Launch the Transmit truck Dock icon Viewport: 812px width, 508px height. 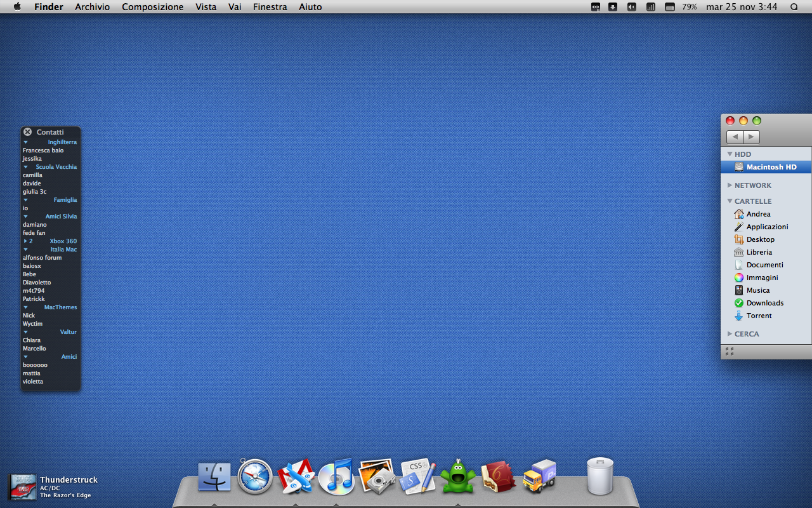pos(539,476)
